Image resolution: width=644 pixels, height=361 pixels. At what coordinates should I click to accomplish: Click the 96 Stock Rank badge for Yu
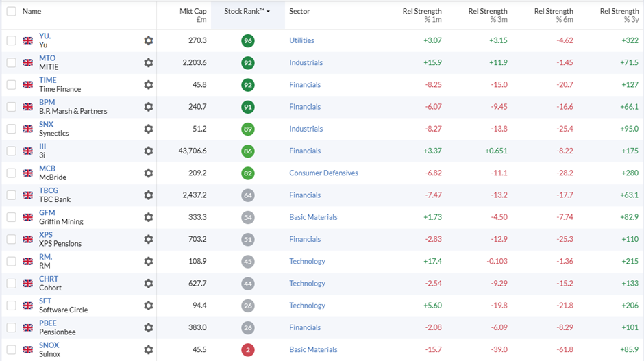[x=247, y=40]
